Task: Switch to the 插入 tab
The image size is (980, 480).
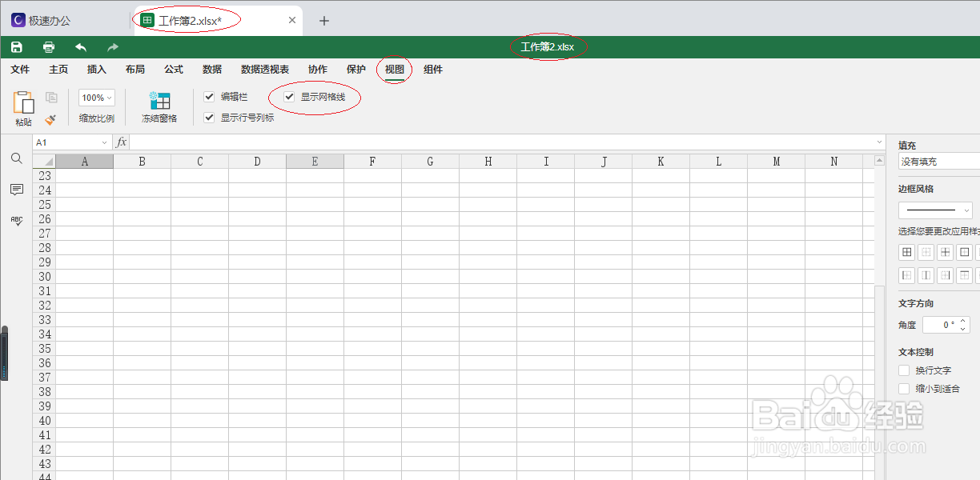Action: [x=97, y=70]
